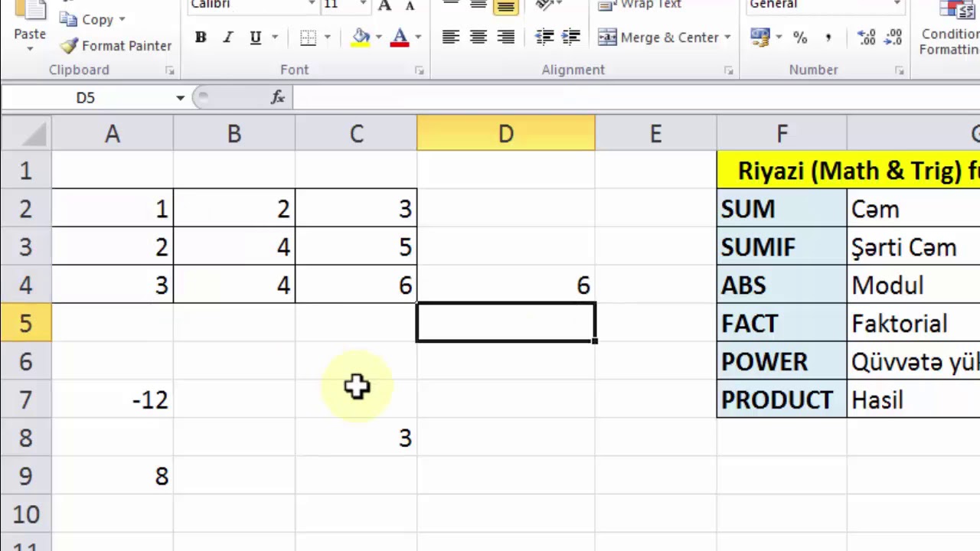Image resolution: width=980 pixels, height=551 pixels.
Task: Apply the red Font Color
Action: coord(399,37)
